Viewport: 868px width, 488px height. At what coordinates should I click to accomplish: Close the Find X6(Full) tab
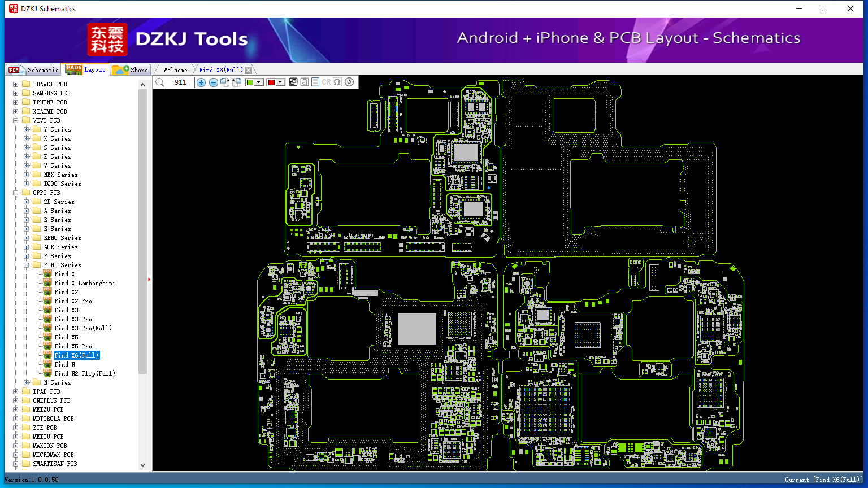click(x=249, y=70)
